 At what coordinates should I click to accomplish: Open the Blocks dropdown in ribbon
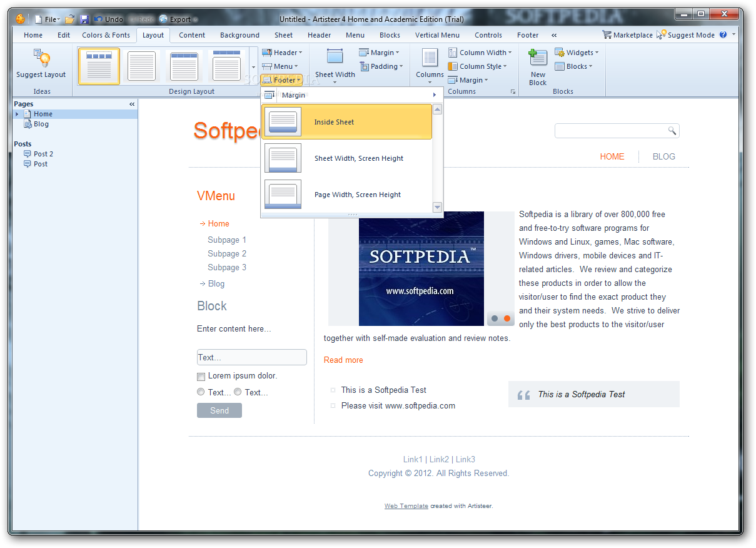pyautogui.click(x=573, y=66)
